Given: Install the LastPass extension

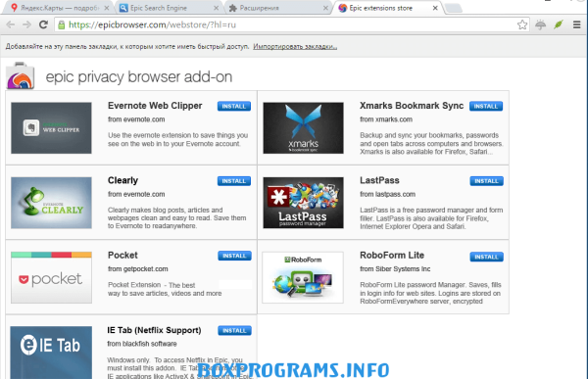Looking at the screenshot, I should (486, 181).
